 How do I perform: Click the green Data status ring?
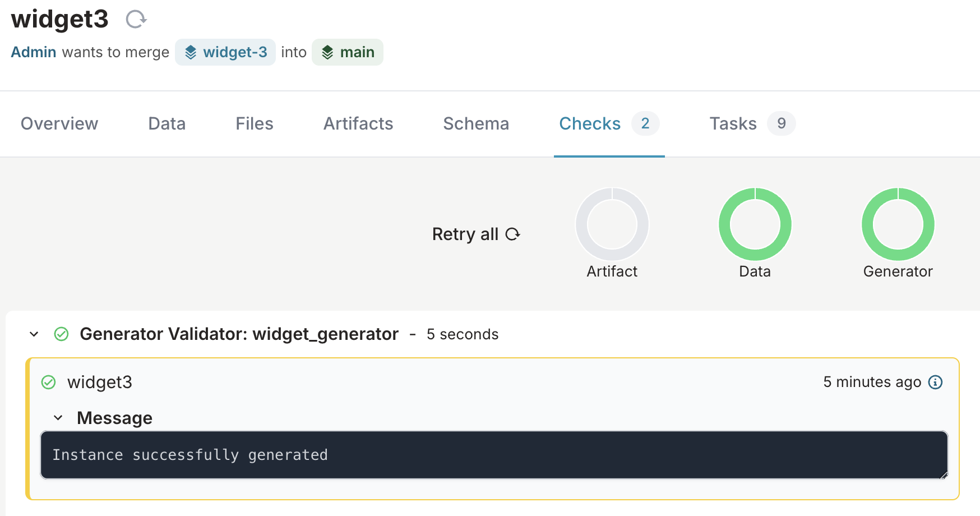coord(755,224)
